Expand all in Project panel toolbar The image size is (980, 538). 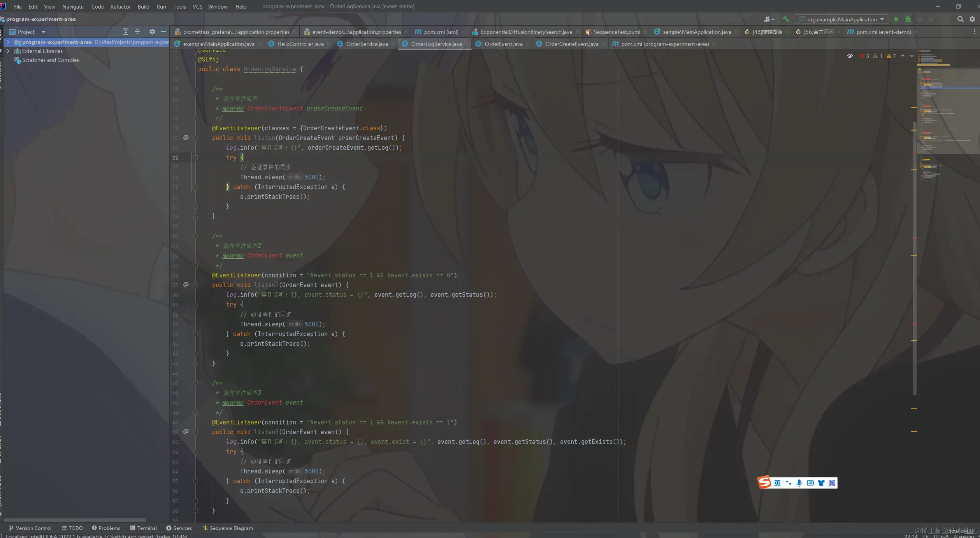click(x=126, y=32)
